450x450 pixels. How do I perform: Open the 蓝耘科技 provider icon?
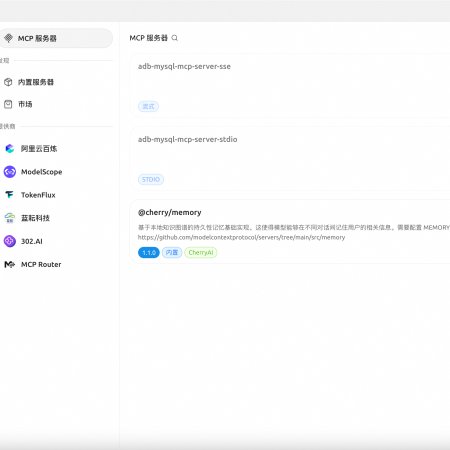[10, 218]
